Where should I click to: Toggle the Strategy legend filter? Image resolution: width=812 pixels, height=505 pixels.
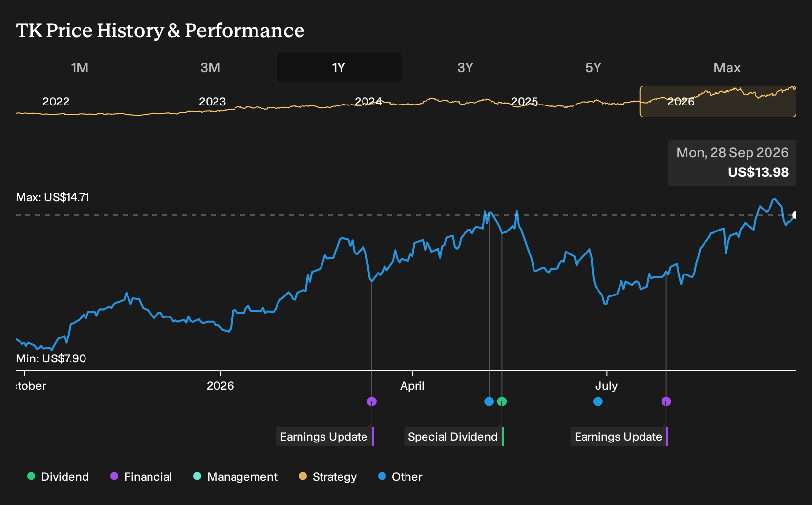pyautogui.click(x=328, y=477)
